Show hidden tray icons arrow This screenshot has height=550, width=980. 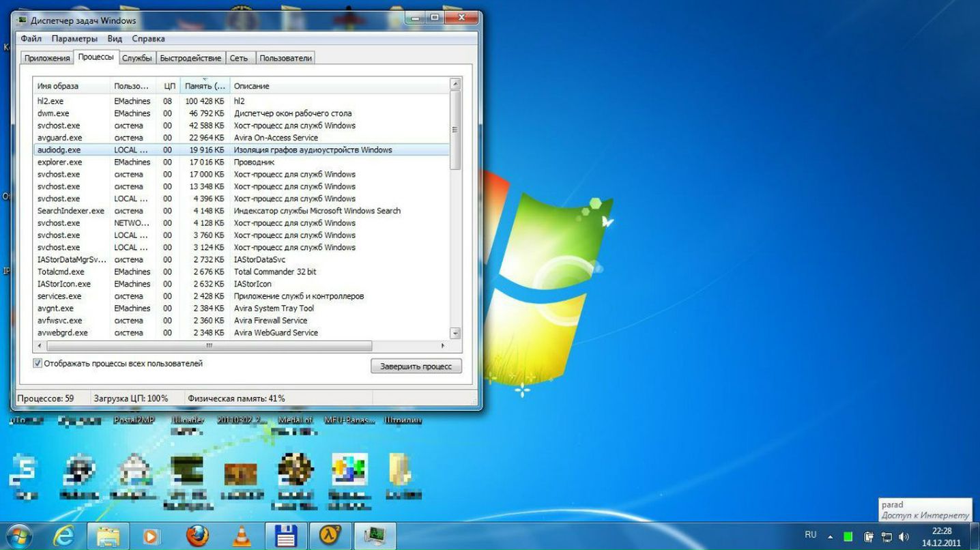[831, 537]
